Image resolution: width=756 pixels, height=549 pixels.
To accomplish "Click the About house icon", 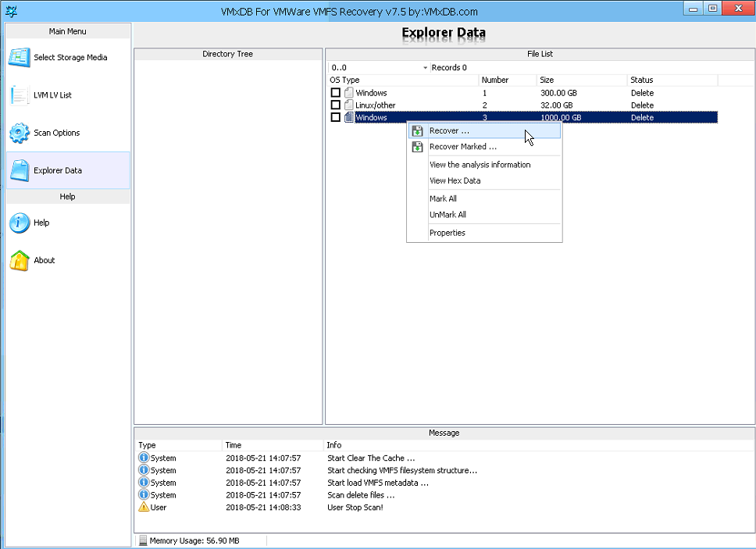I will pyautogui.click(x=20, y=260).
